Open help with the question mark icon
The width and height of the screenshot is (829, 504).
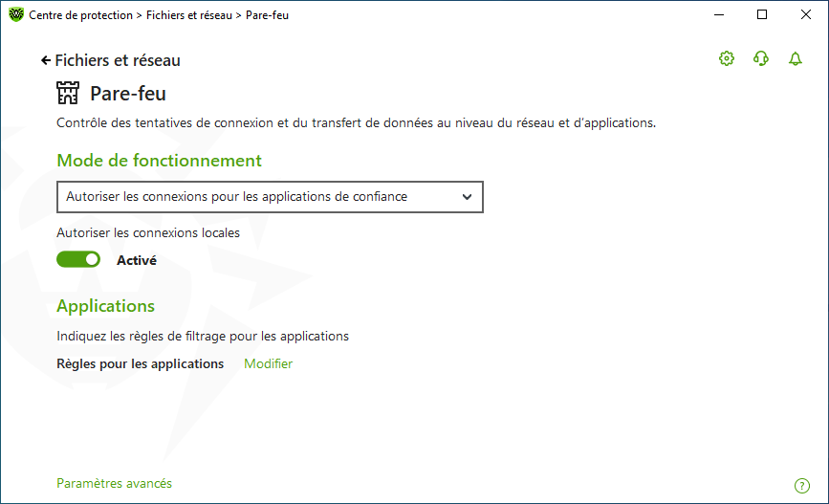click(802, 486)
